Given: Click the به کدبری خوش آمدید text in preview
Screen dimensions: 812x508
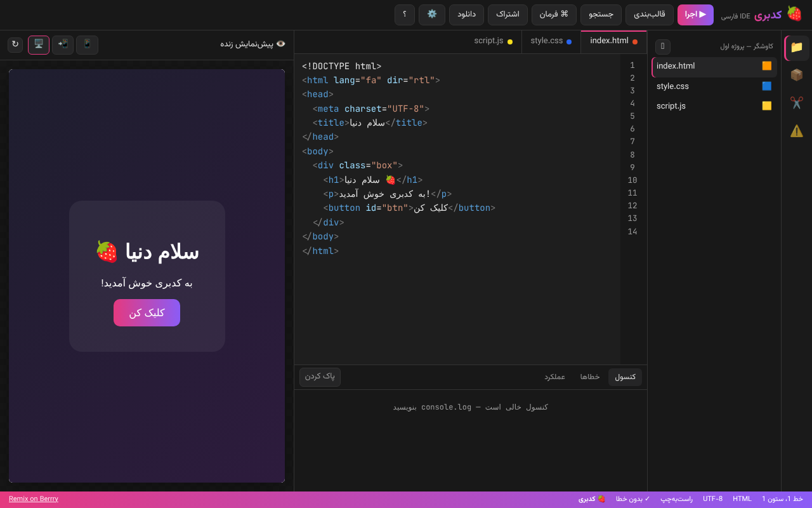Looking at the screenshot, I should click(147, 283).
